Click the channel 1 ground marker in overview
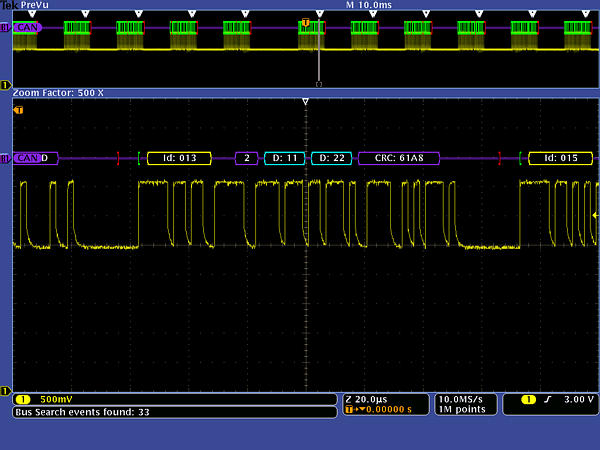Image resolution: width=600 pixels, height=450 pixels. 6,84
